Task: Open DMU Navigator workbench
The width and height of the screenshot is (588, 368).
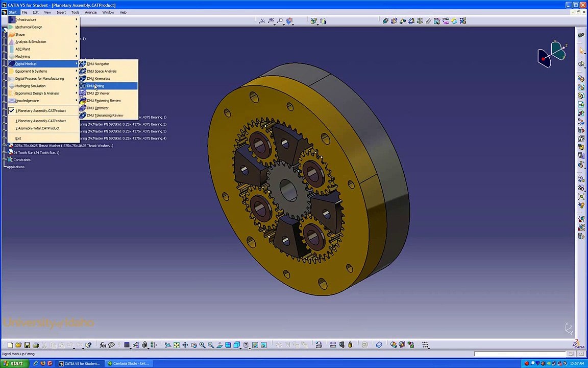Action: click(x=108, y=64)
